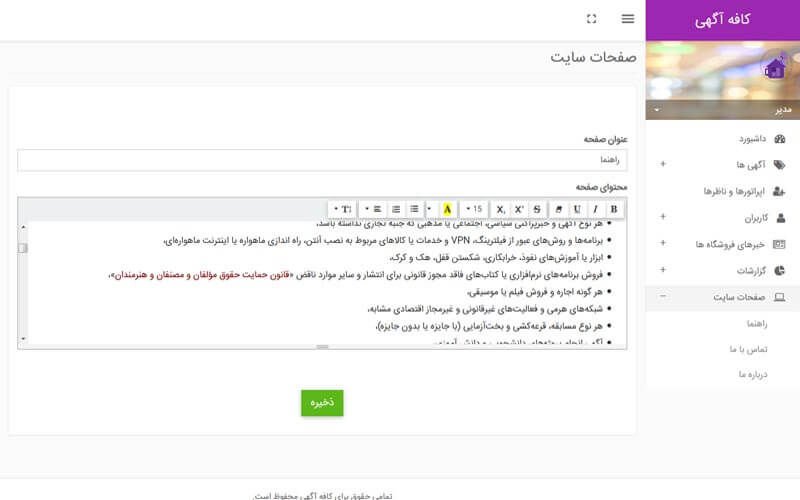Open the paragraph alignment dropdown

(373, 209)
